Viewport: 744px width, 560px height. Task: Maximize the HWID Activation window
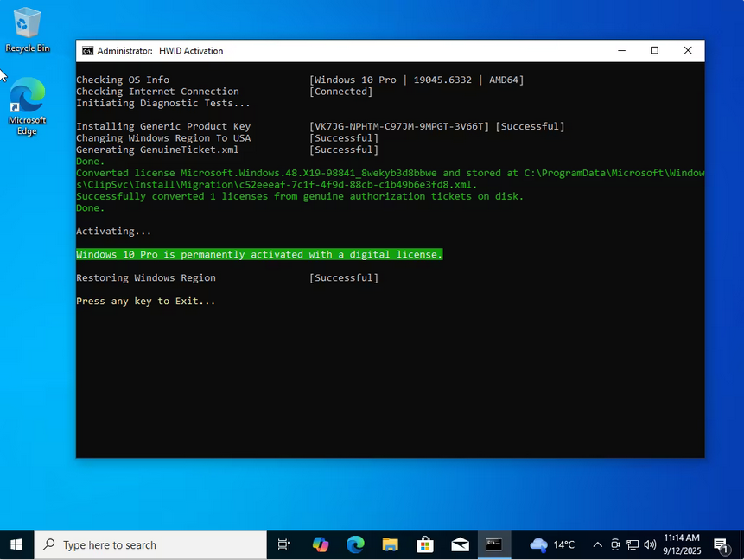click(x=654, y=51)
